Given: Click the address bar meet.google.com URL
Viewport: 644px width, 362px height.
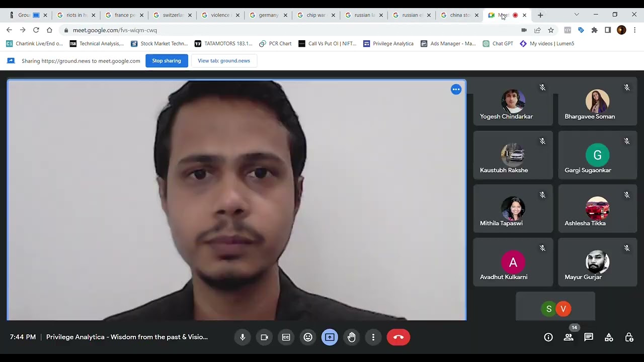Looking at the screenshot, I should [x=115, y=30].
